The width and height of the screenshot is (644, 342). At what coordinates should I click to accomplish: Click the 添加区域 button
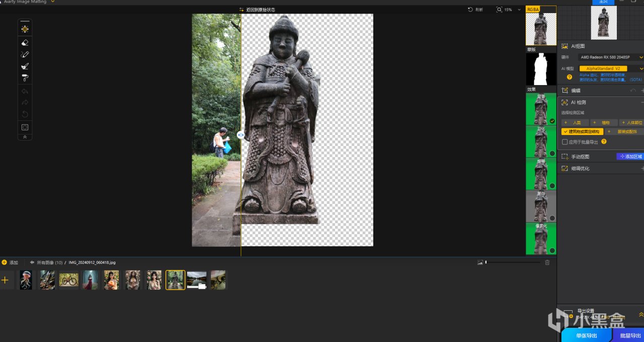(x=630, y=157)
